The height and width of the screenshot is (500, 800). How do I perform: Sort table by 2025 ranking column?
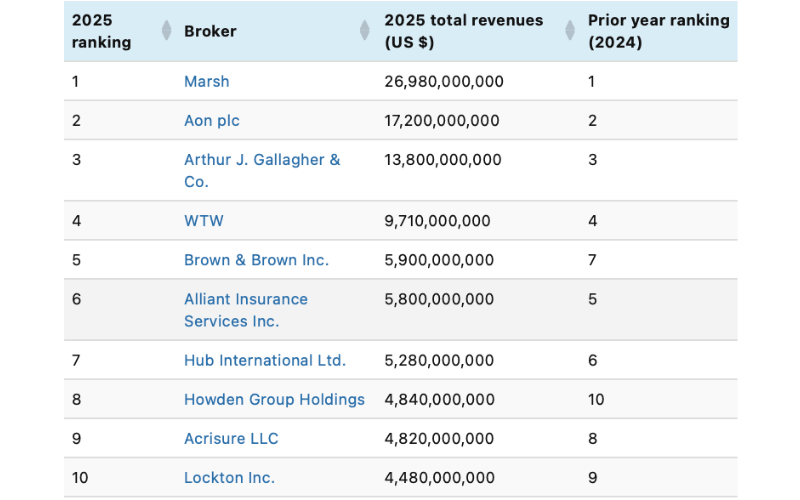(x=166, y=31)
